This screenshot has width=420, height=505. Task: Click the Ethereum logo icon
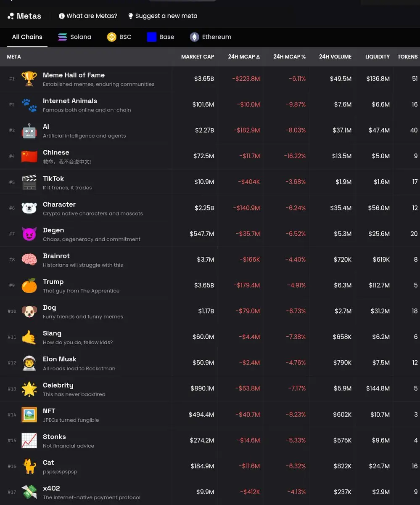pos(194,37)
